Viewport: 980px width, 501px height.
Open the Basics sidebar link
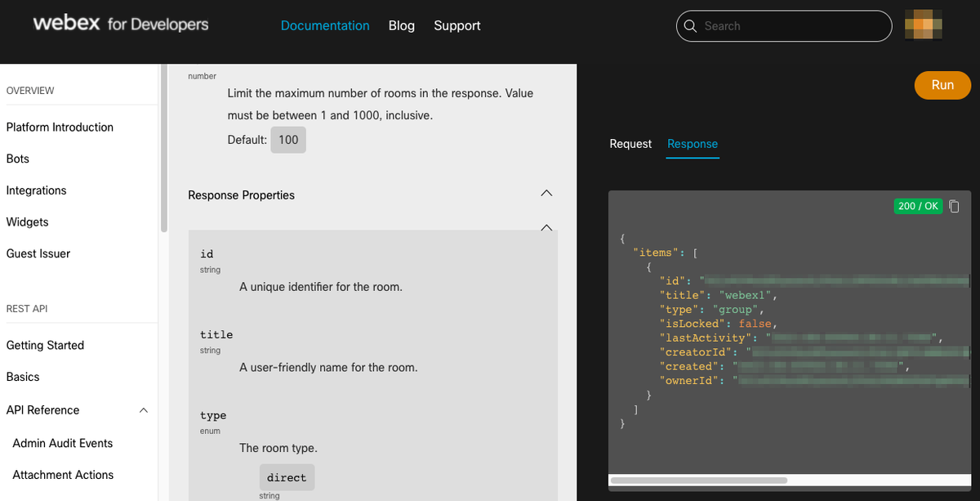[23, 377]
